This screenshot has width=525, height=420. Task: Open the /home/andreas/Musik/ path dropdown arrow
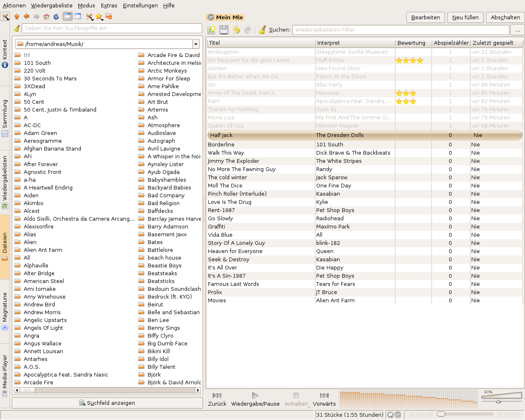tap(196, 44)
